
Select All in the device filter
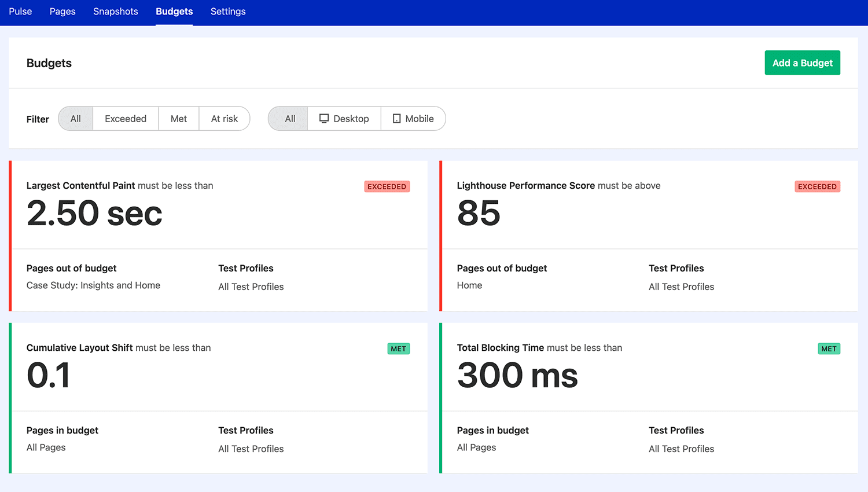tap(288, 118)
